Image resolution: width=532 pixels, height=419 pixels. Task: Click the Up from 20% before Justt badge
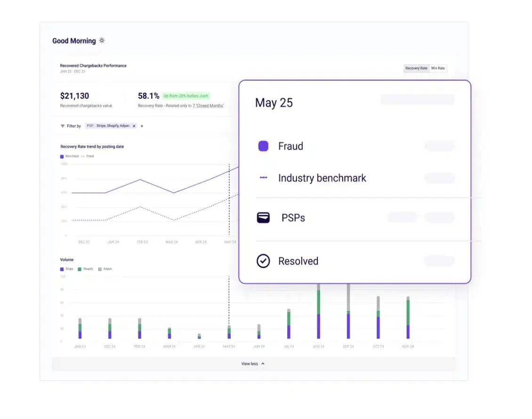(186, 96)
